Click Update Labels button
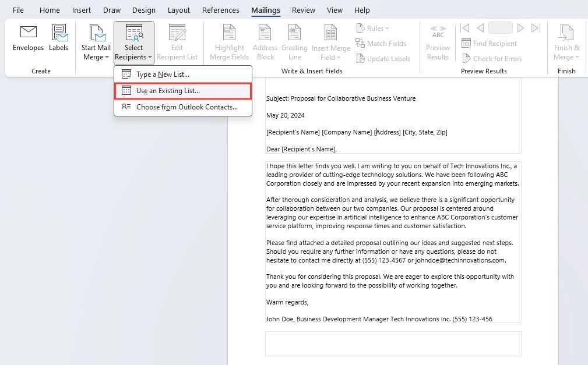 (x=383, y=58)
